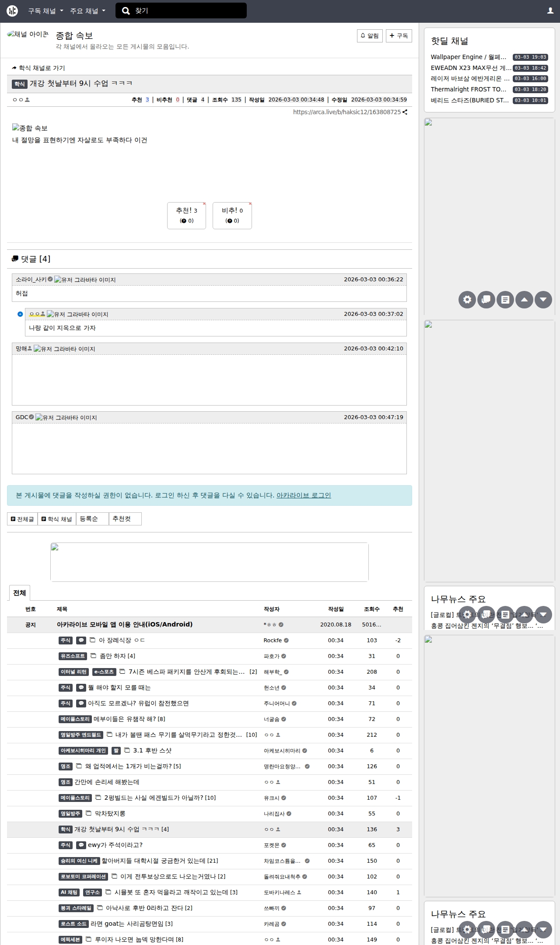Open hot deal Wallpaper Engine entry

[x=469, y=57]
